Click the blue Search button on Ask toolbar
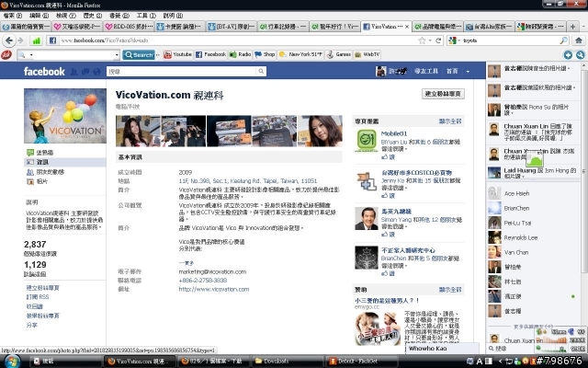The image size is (588, 368). [139, 55]
